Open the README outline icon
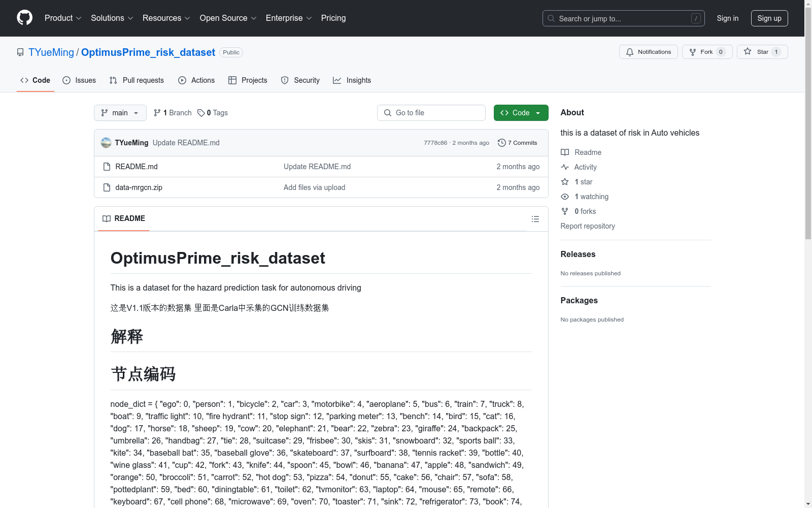 [x=535, y=219]
